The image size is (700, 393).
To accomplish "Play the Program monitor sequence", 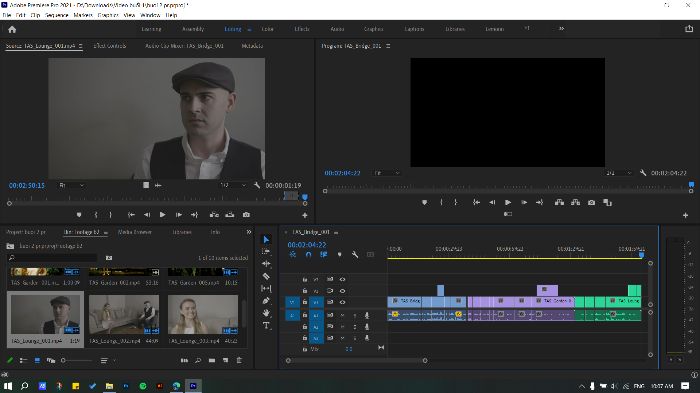I will click(508, 202).
